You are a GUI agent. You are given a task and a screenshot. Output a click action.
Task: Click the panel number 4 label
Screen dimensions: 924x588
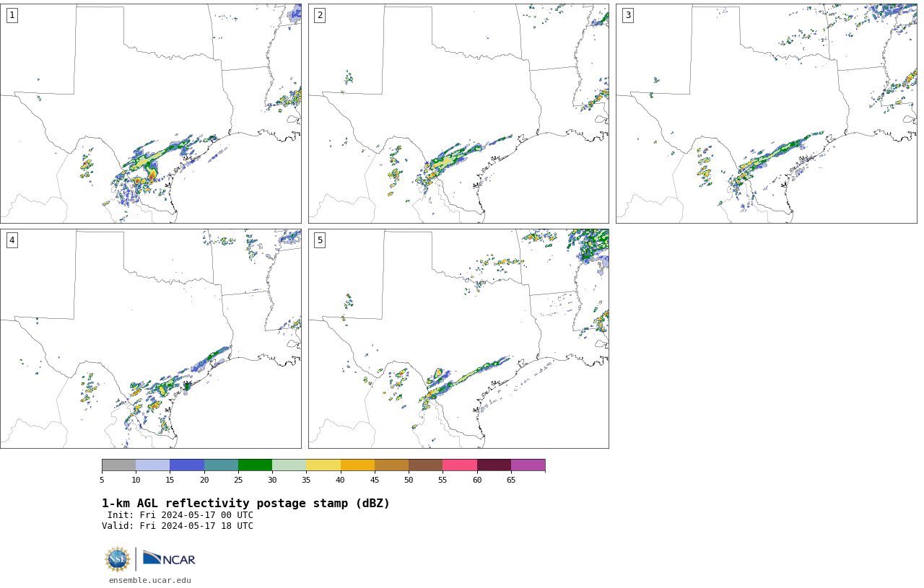[x=12, y=240]
